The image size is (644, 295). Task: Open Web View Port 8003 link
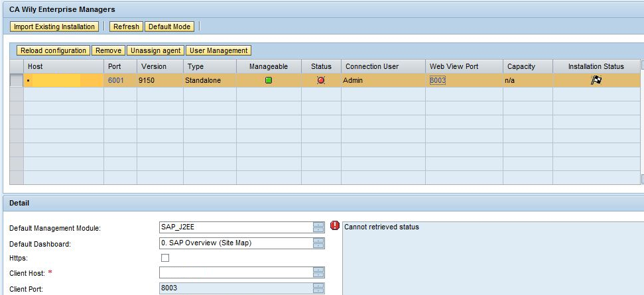click(438, 80)
